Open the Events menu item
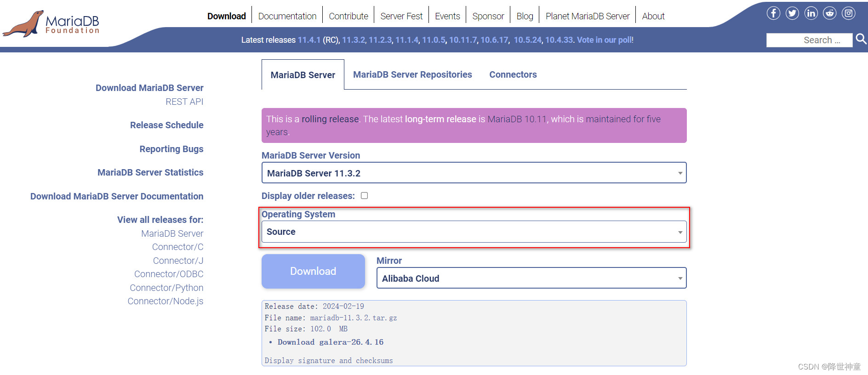Image resolution: width=868 pixels, height=375 pixels. pos(447,16)
